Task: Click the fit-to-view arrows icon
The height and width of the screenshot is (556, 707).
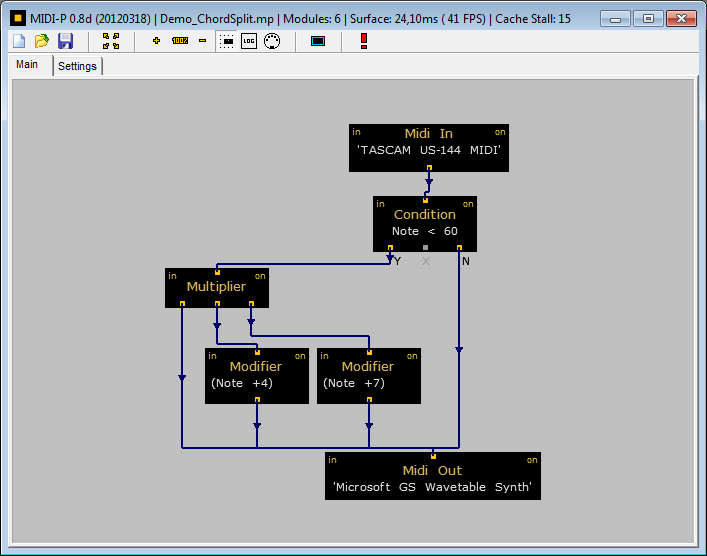Action: (x=111, y=41)
